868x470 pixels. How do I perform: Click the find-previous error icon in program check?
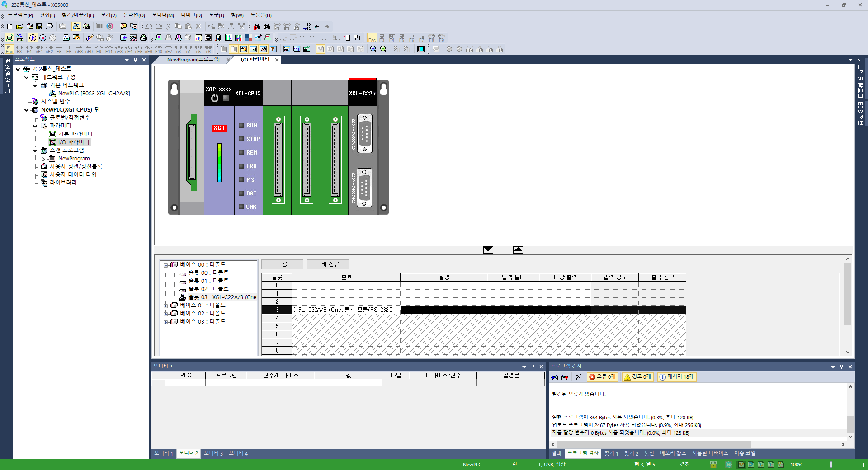(x=555, y=377)
